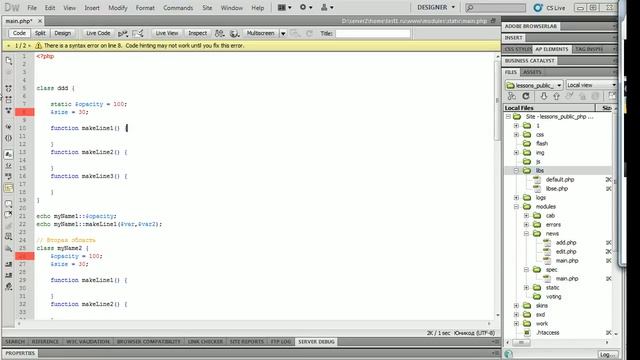The width and height of the screenshot is (640, 360).
Task: Switch to Assets panel tab
Action: [x=532, y=72]
